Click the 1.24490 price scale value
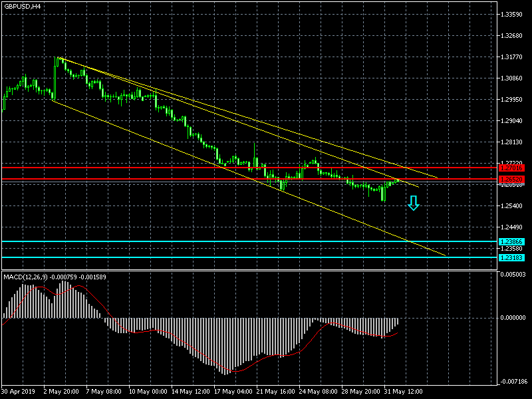The width and height of the screenshot is (532, 399). (511, 227)
